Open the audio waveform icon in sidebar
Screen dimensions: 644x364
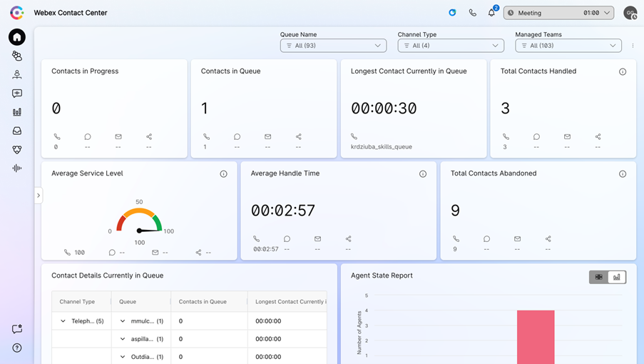tap(17, 168)
